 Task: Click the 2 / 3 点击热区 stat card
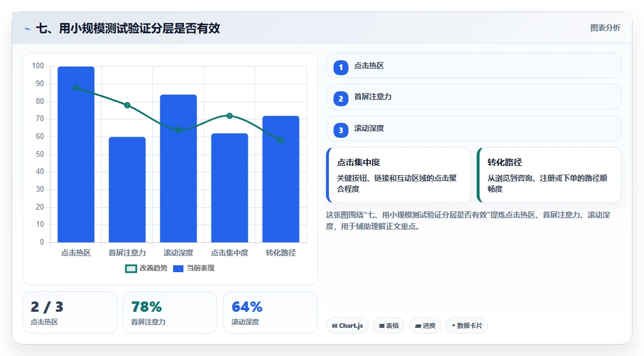click(70, 312)
